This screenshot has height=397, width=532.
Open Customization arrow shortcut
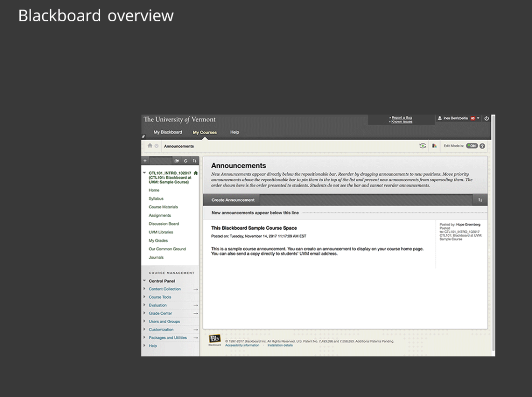[195, 330]
